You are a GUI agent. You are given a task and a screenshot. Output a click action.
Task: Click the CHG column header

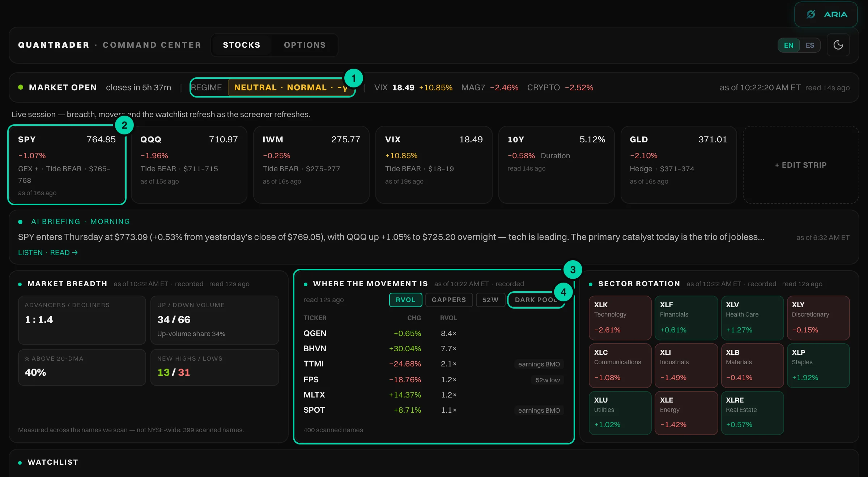coord(414,318)
